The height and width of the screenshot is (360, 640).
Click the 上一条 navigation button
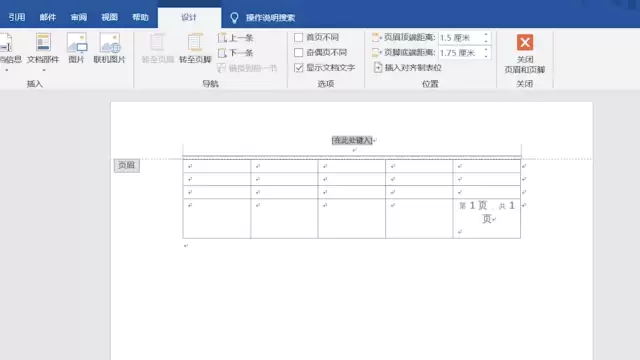[236, 38]
